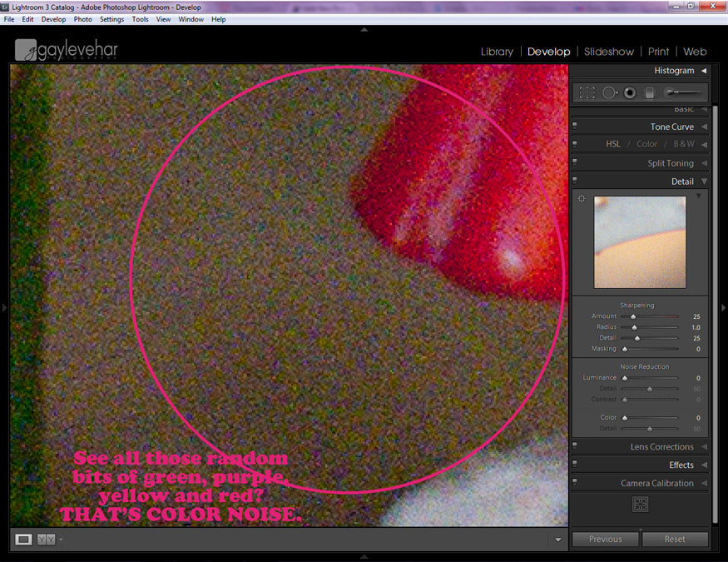This screenshot has width=728, height=562.
Task: Disable the Lens Corrections panel switch
Action: (x=575, y=447)
